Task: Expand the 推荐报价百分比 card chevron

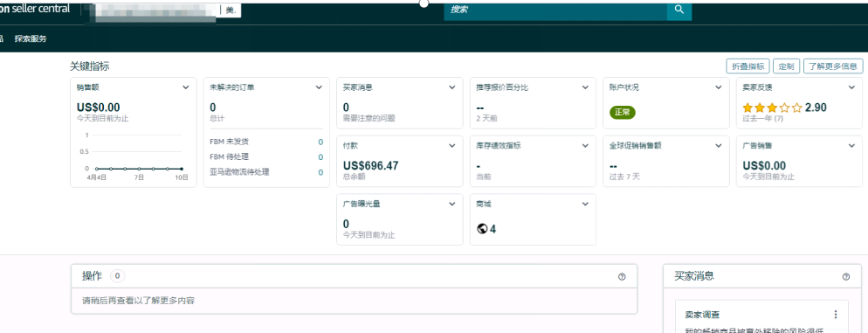Action: pyautogui.click(x=585, y=87)
